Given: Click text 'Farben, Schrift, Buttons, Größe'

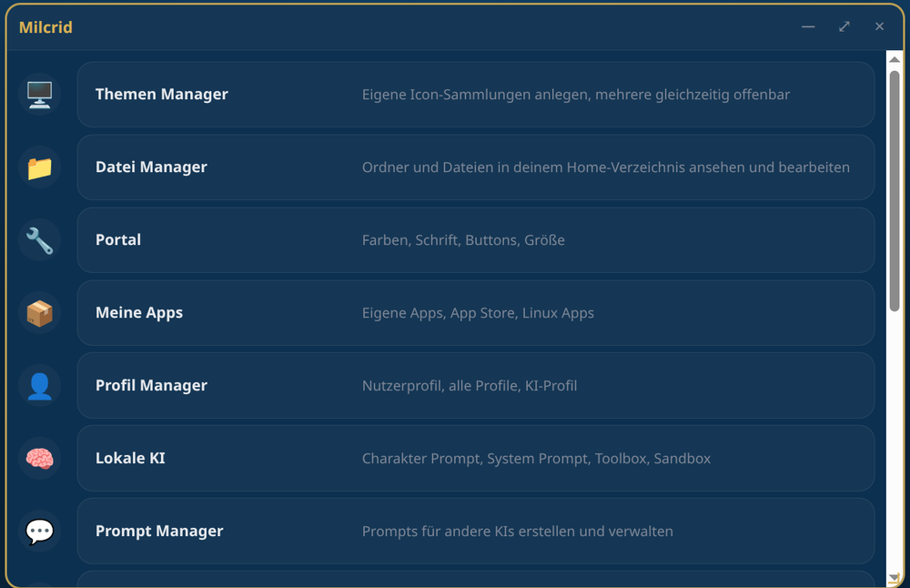Looking at the screenshot, I should pyautogui.click(x=463, y=240).
